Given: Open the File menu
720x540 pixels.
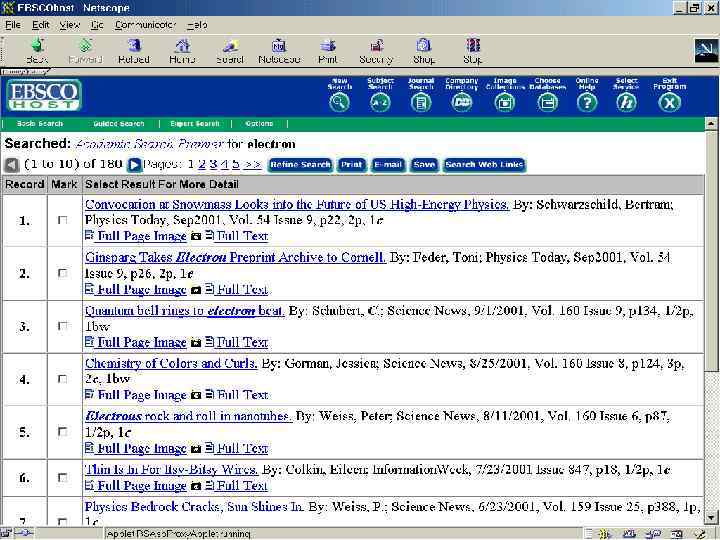Looking at the screenshot, I should click(13, 25).
